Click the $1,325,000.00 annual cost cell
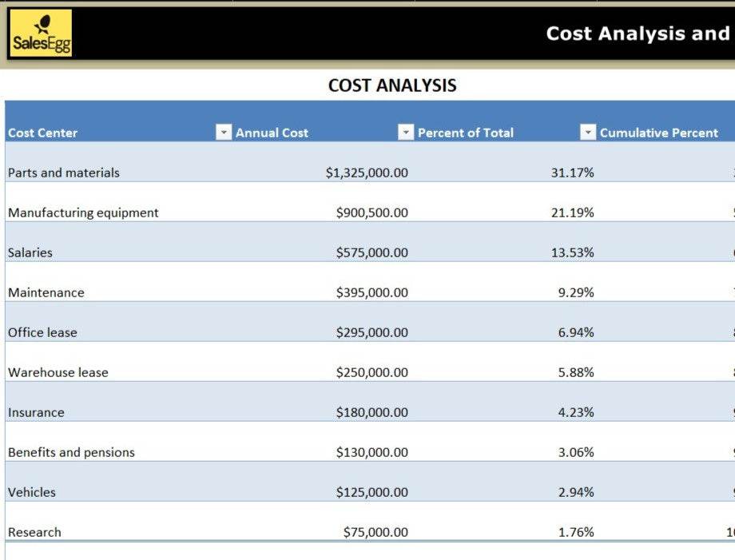The height and width of the screenshot is (560, 735). (367, 173)
